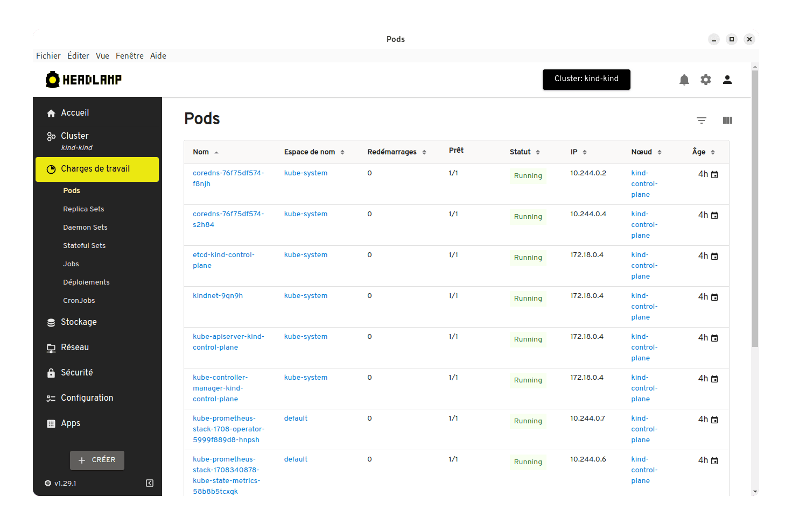Viewport: 792px width, 532px height.
Task: Click the user account icon
Action: pyautogui.click(x=727, y=80)
